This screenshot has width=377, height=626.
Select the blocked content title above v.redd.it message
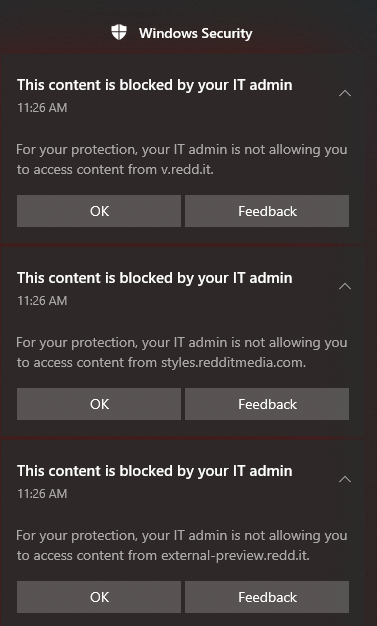click(155, 85)
